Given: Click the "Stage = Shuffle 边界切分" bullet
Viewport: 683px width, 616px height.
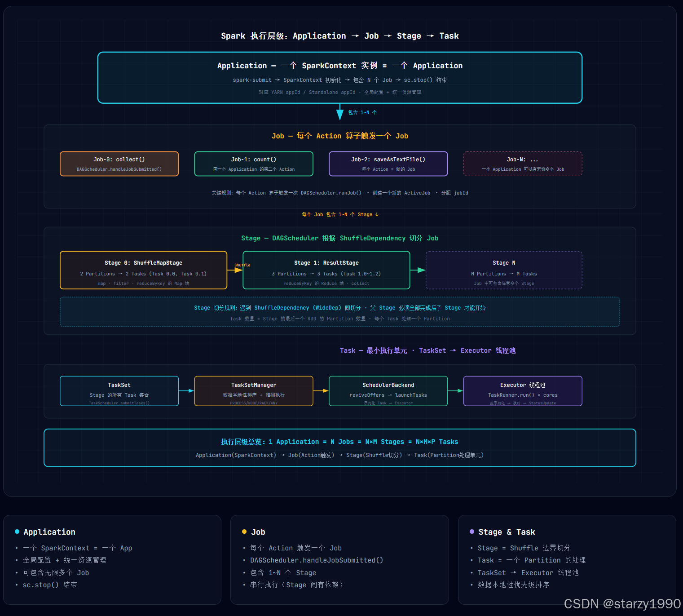Looking at the screenshot, I should coord(524,548).
